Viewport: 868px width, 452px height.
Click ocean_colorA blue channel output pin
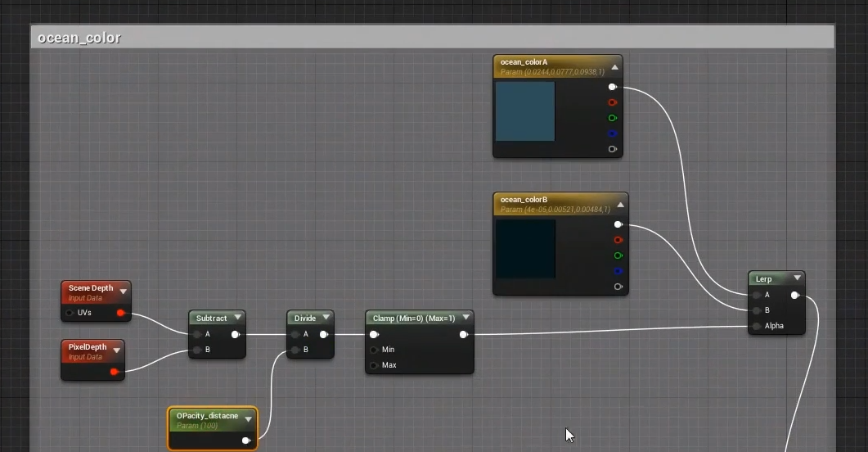[x=612, y=133]
